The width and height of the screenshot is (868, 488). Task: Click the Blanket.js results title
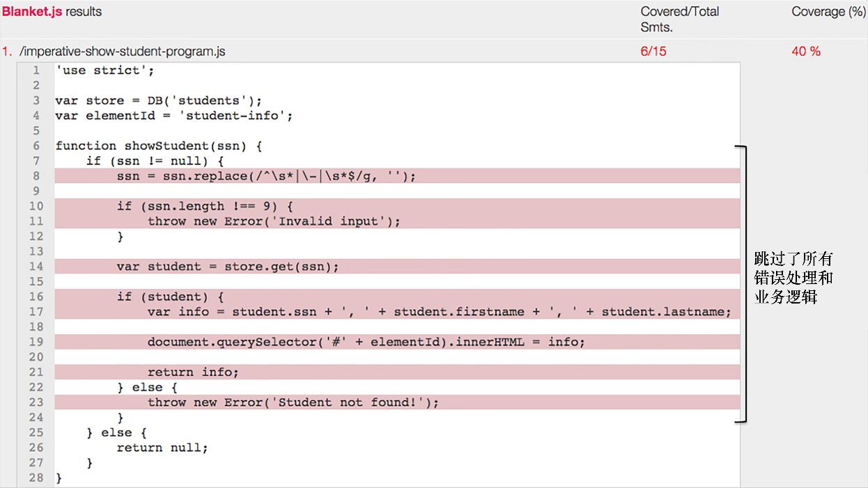(x=52, y=12)
